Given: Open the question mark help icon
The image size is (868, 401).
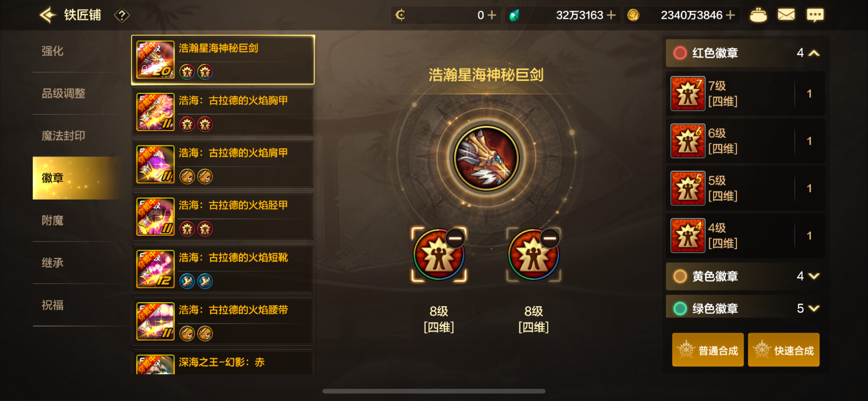Looking at the screenshot, I should [x=122, y=16].
